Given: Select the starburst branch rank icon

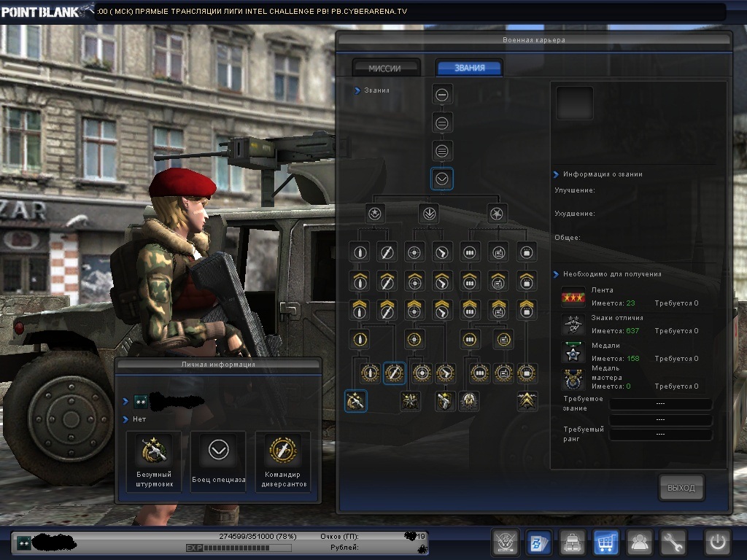Looking at the screenshot, I should pyautogui.click(x=496, y=214).
